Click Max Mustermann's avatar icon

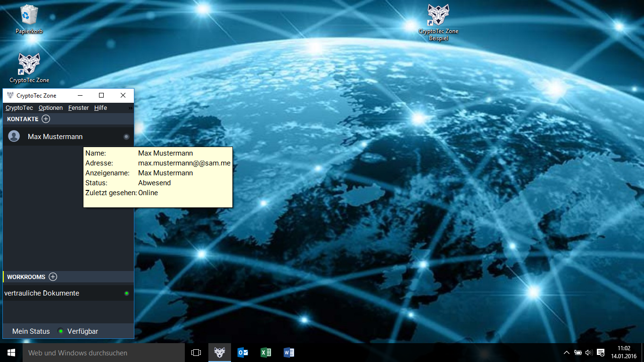(14, 136)
